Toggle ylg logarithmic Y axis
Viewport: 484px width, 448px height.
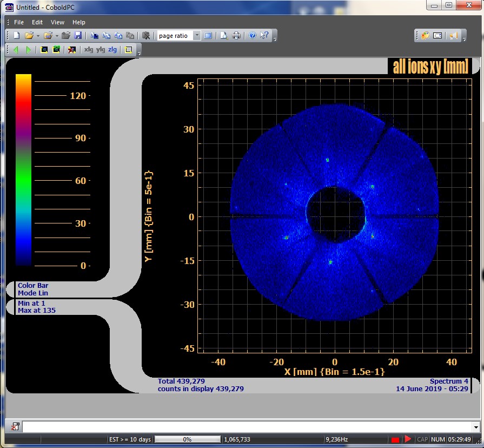(101, 50)
